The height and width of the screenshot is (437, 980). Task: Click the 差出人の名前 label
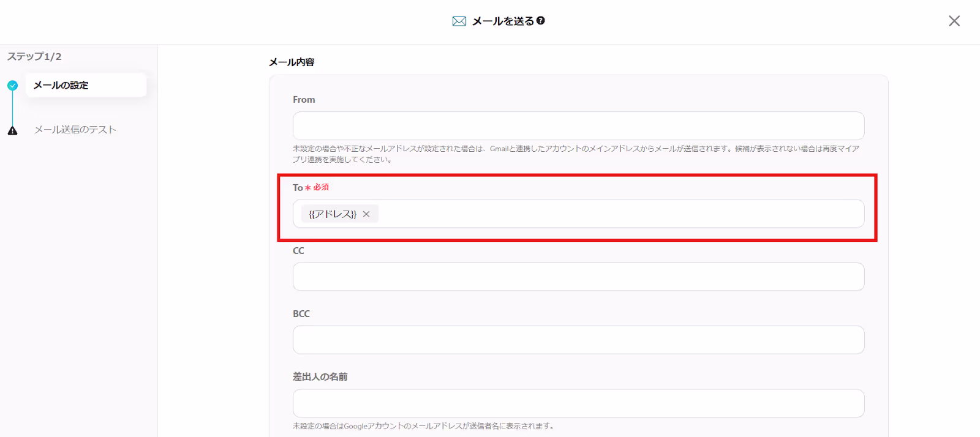(x=320, y=377)
